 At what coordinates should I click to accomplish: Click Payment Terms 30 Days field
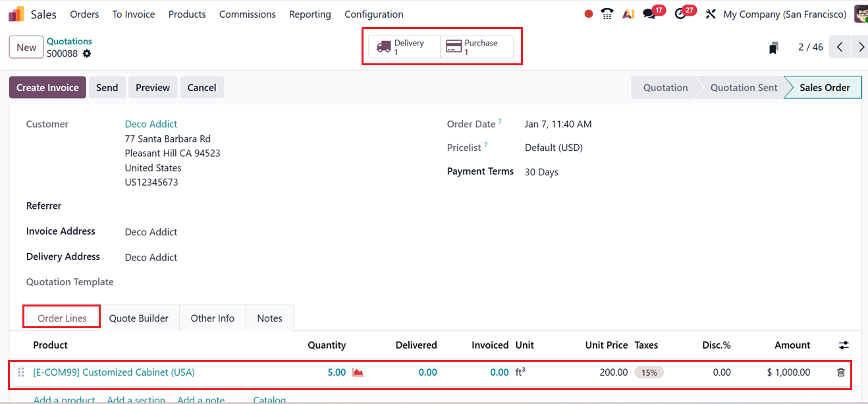click(541, 172)
